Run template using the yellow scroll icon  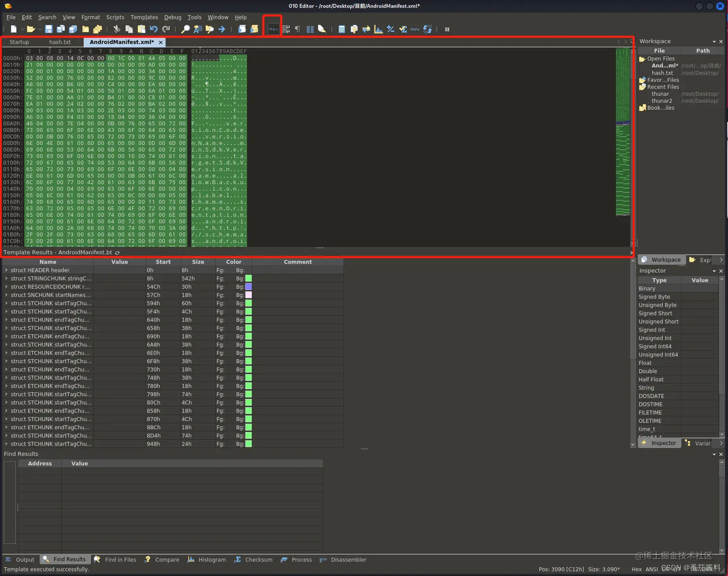tap(254, 29)
